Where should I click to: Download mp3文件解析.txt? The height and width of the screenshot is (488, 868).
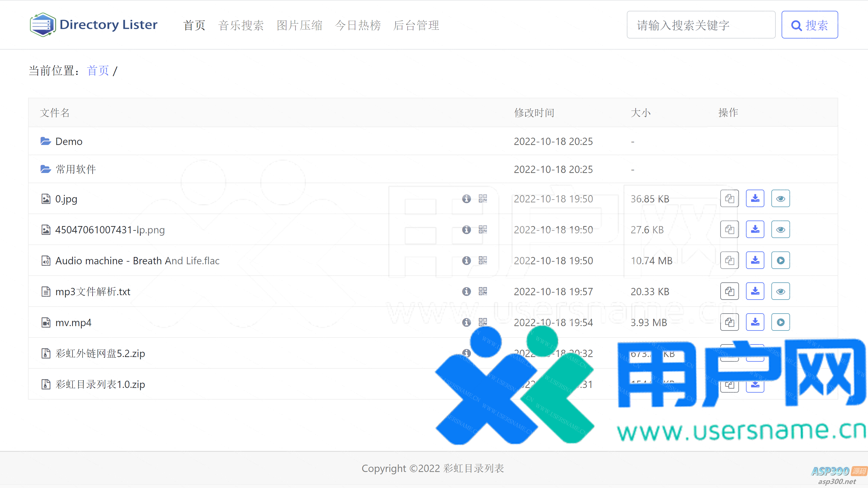755,291
